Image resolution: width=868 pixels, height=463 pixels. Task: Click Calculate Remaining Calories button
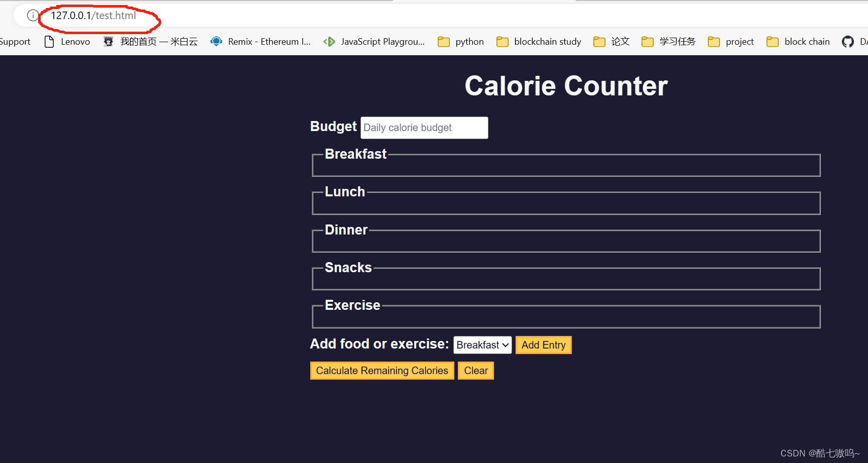(382, 371)
